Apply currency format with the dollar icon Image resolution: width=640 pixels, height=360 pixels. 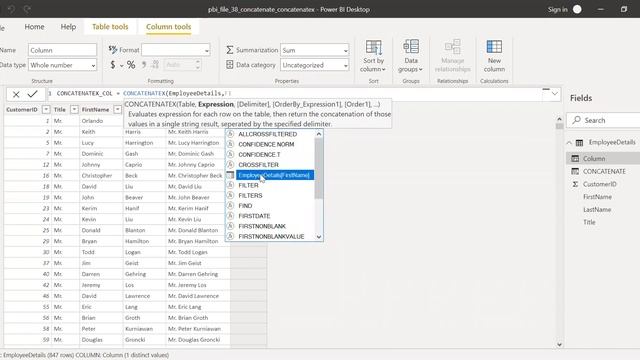click(x=113, y=65)
